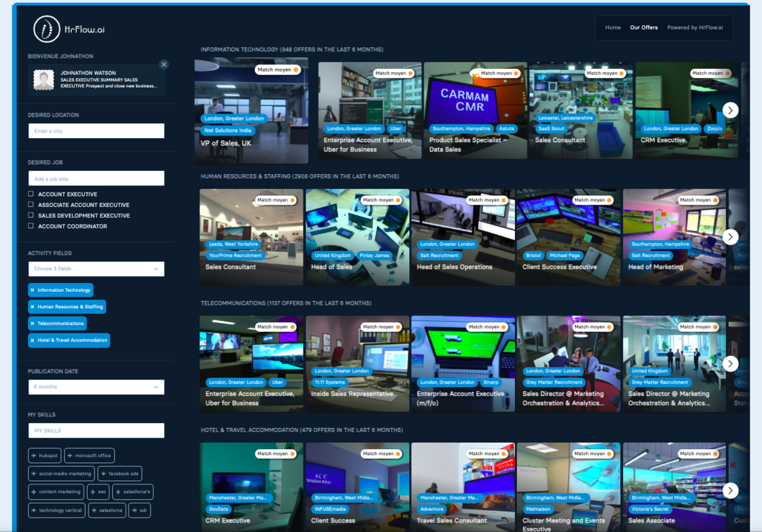Expand more Telecommunications offers with the right arrow
The height and width of the screenshot is (532, 762).
pos(730,363)
